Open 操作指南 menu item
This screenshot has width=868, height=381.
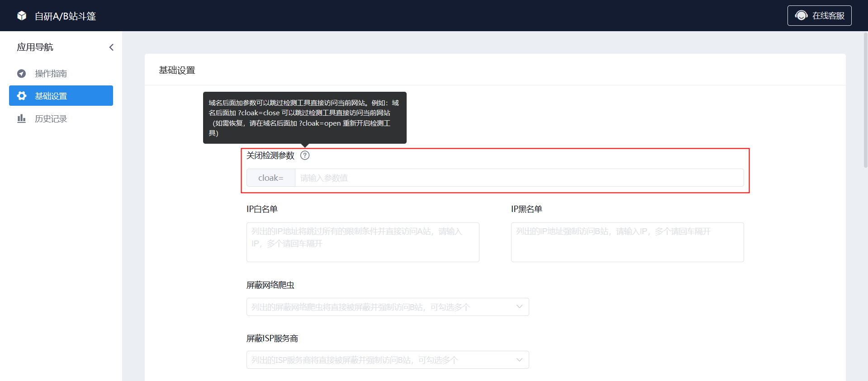61,73
